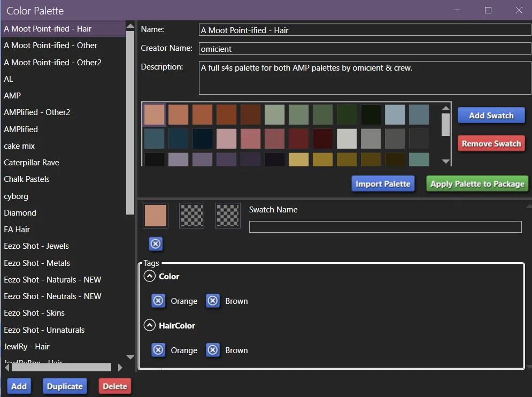
Task: Remove the Orange tag in the Color group
Action: point(158,301)
